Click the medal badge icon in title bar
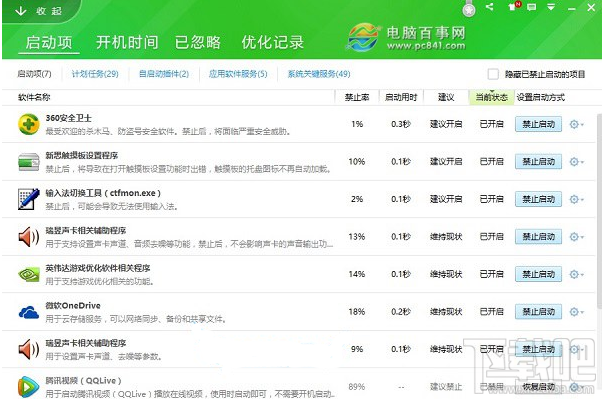 coord(469,9)
